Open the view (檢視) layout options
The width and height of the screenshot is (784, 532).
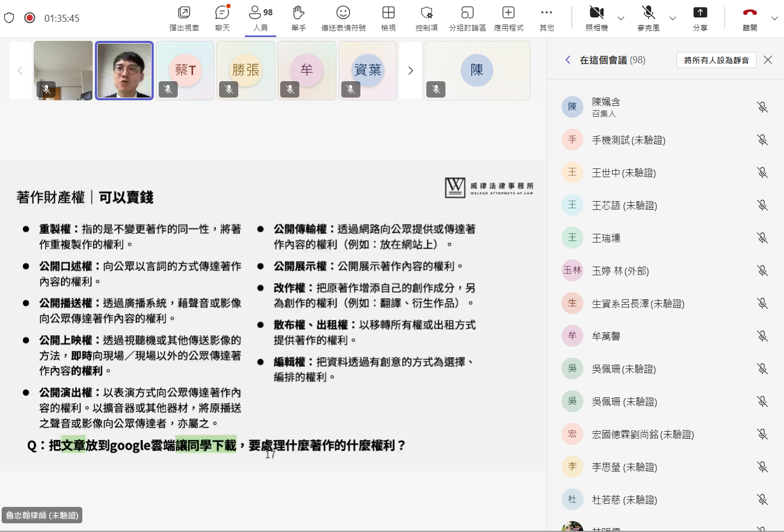point(388,18)
